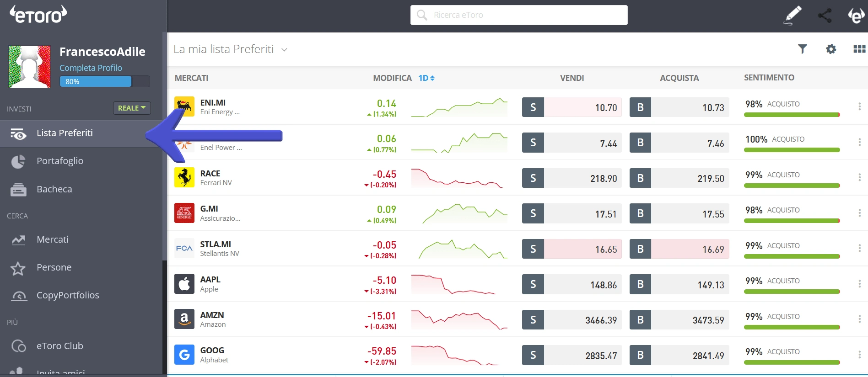The height and width of the screenshot is (377, 868).
Task: Click the Apple AAPL logo
Action: [184, 284]
